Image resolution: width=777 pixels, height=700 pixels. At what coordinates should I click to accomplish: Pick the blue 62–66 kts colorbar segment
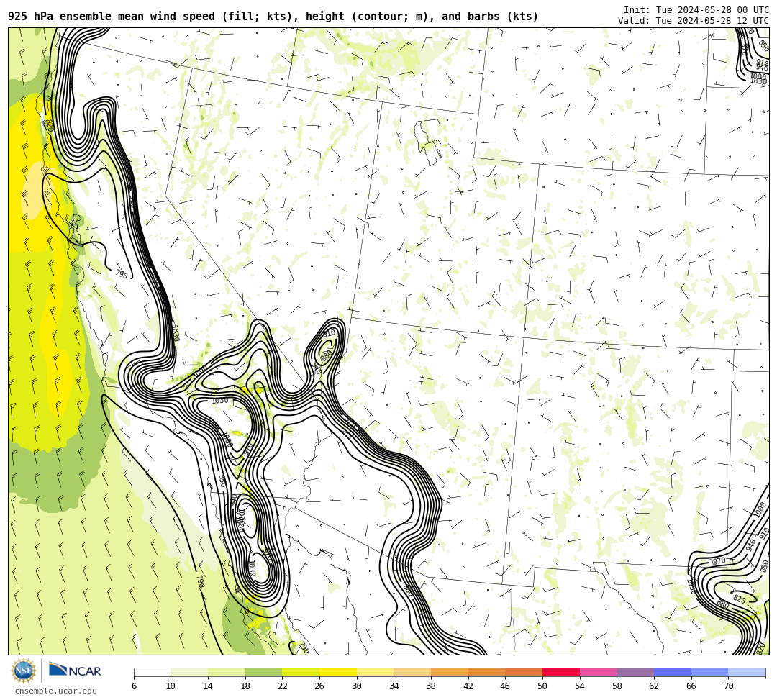(x=673, y=672)
